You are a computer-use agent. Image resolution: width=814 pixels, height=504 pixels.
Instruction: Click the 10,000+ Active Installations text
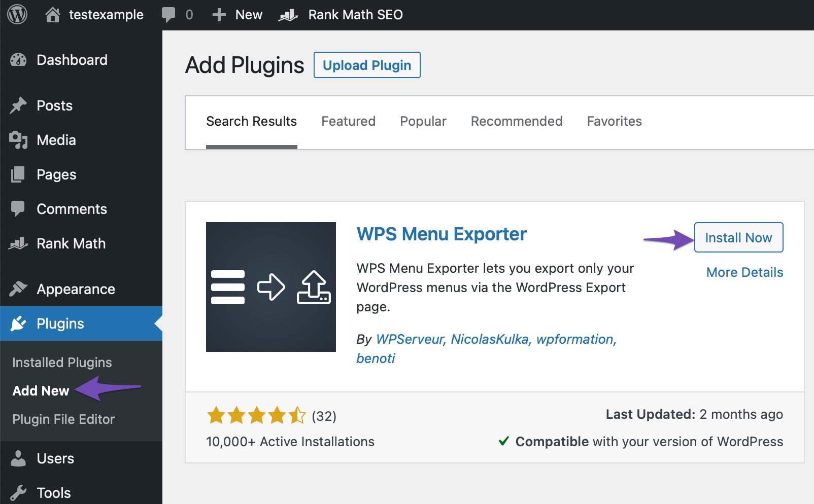coord(290,442)
